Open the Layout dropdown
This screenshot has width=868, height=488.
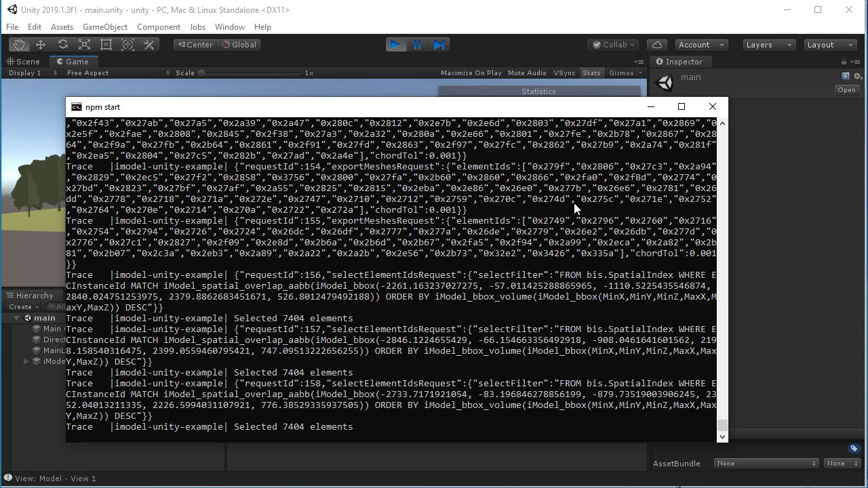tap(830, 45)
